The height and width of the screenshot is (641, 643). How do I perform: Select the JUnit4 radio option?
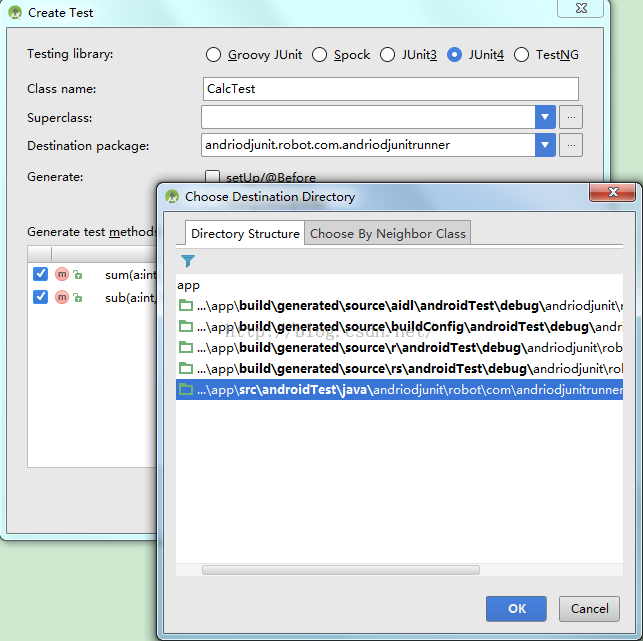[x=454, y=55]
